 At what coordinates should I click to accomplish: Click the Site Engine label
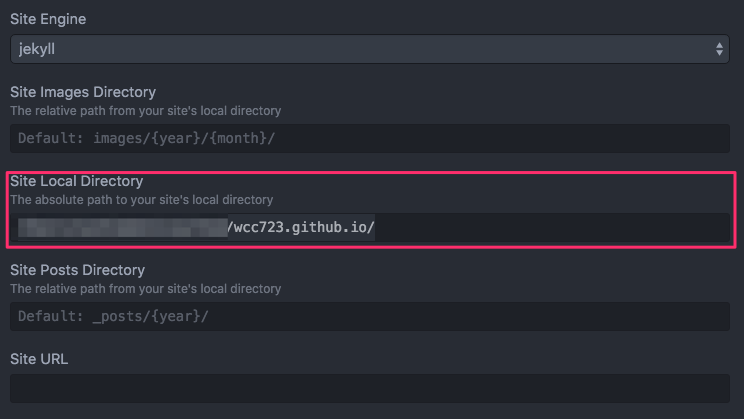coord(48,19)
